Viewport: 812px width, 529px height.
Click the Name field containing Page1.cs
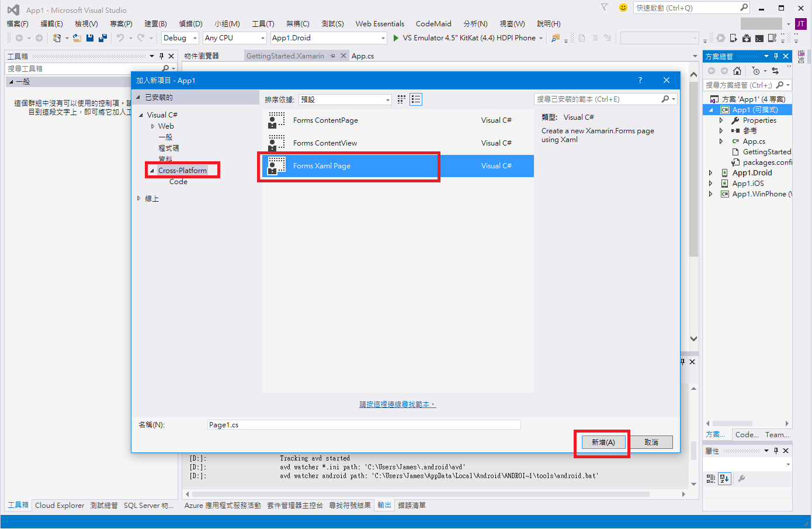(364, 425)
